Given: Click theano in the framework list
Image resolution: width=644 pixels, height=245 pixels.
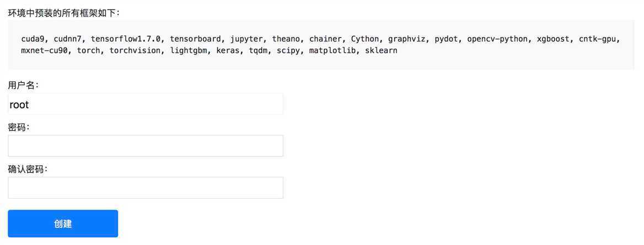Looking at the screenshot, I should [287, 40].
